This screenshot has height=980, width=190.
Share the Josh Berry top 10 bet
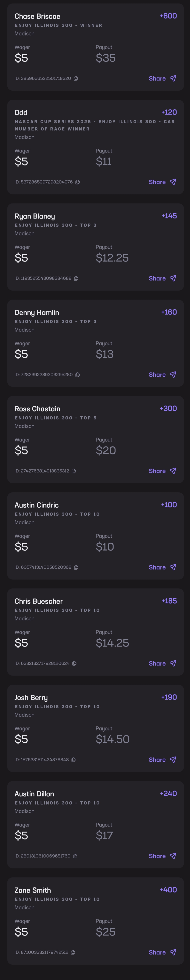(x=162, y=760)
